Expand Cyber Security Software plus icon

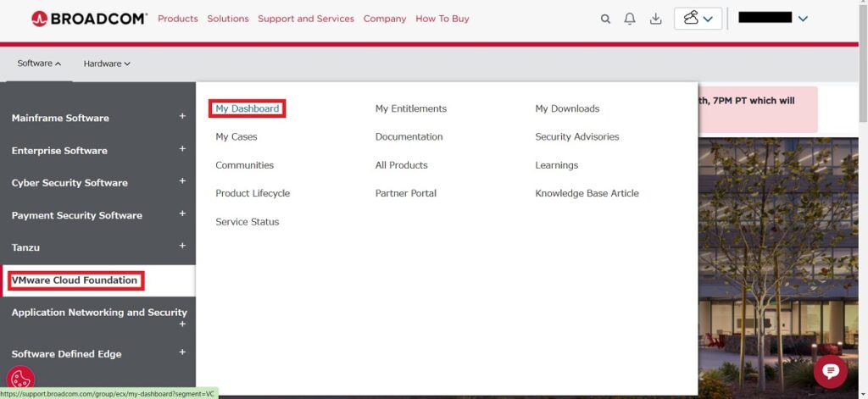(x=182, y=181)
